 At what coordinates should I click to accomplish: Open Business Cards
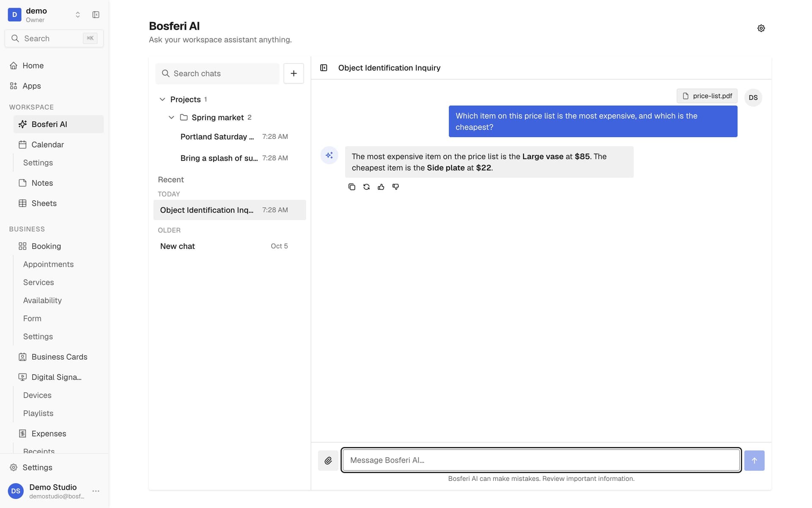pos(58,357)
